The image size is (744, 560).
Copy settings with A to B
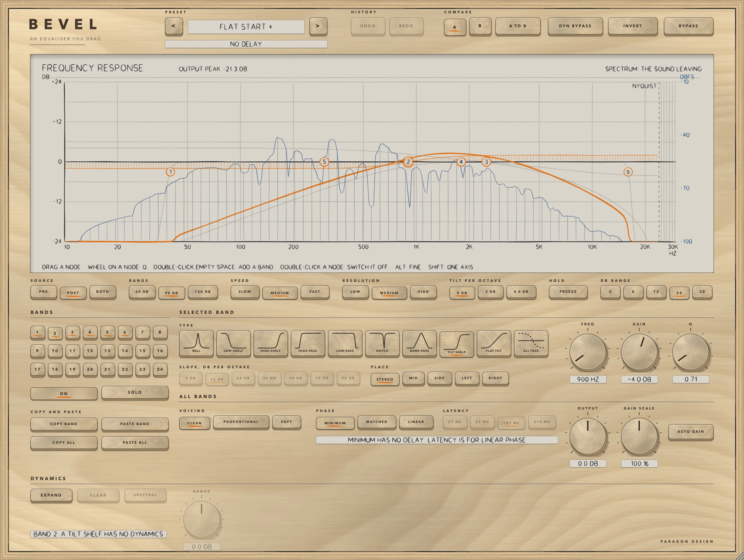(518, 26)
